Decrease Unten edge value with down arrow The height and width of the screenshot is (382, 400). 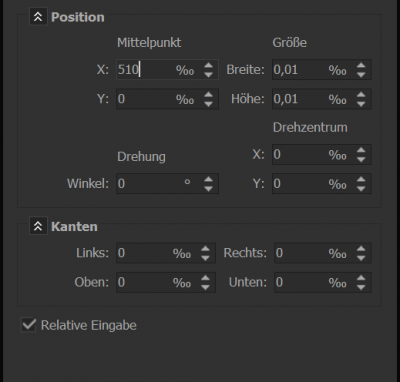click(x=361, y=287)
